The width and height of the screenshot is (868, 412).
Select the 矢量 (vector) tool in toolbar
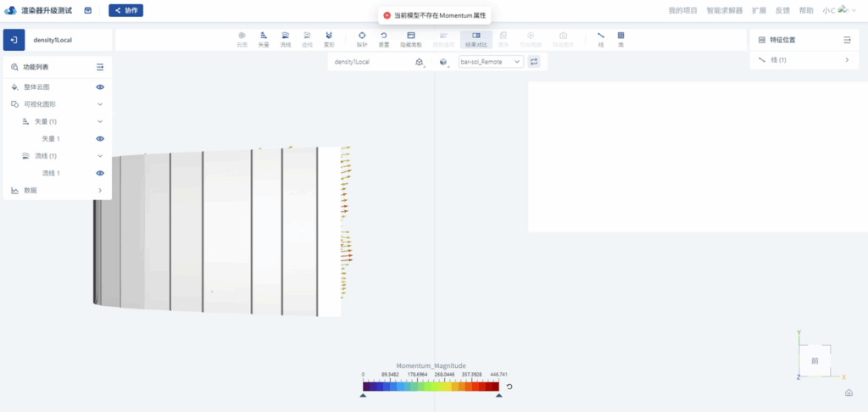tap(264, 39)
